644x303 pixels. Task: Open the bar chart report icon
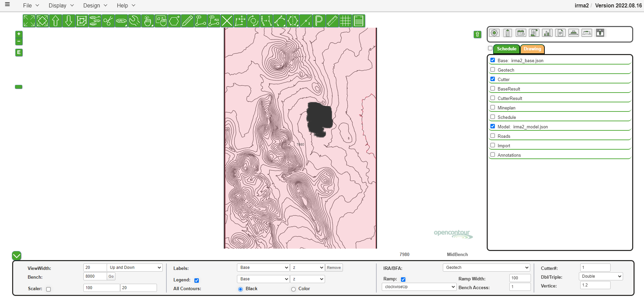coord(547,33)
